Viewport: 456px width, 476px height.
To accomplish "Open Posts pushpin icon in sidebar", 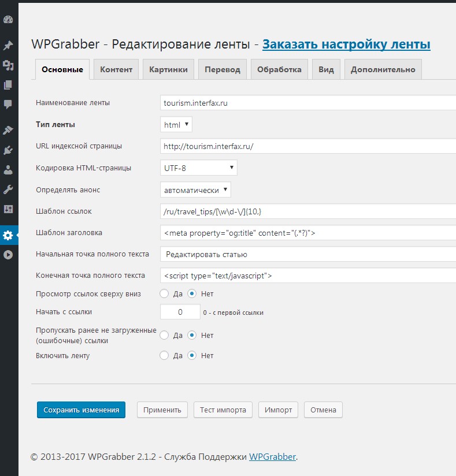I will [8, 45].
